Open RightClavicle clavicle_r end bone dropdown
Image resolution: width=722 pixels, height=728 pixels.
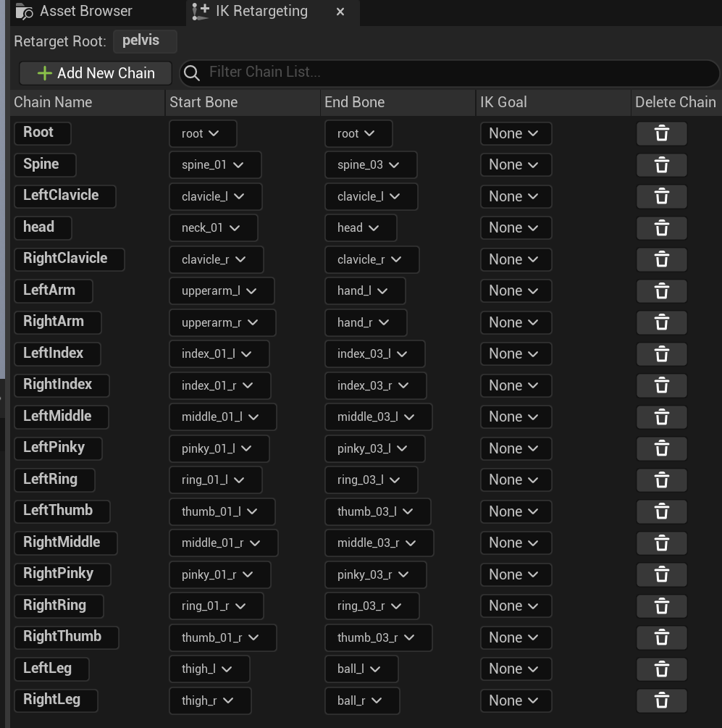click(x=372, y=259)
